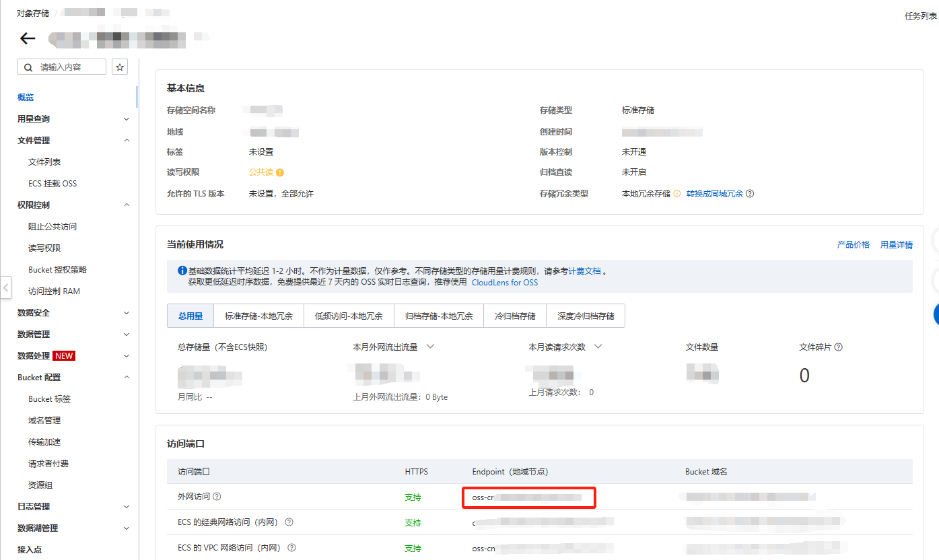Collapse the 权限控制 menu section

pos(127,205)
